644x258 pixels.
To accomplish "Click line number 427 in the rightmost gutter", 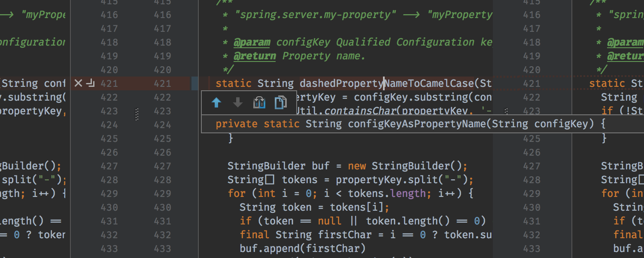I will pos(532,166).
